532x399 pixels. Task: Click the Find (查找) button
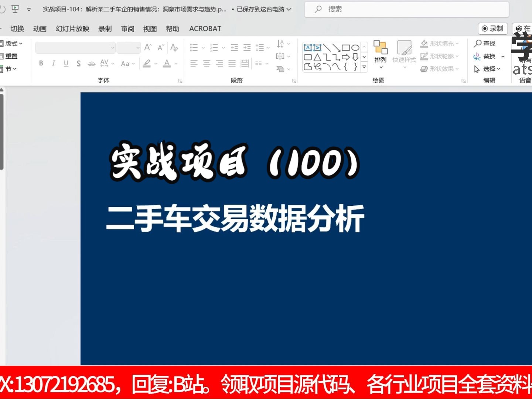tap(485, 44)
